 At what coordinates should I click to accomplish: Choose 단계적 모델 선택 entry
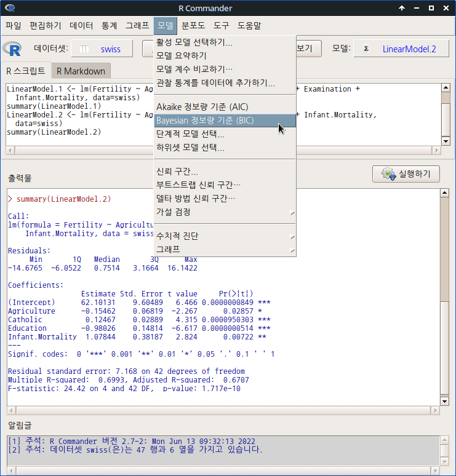click(225, 134)
